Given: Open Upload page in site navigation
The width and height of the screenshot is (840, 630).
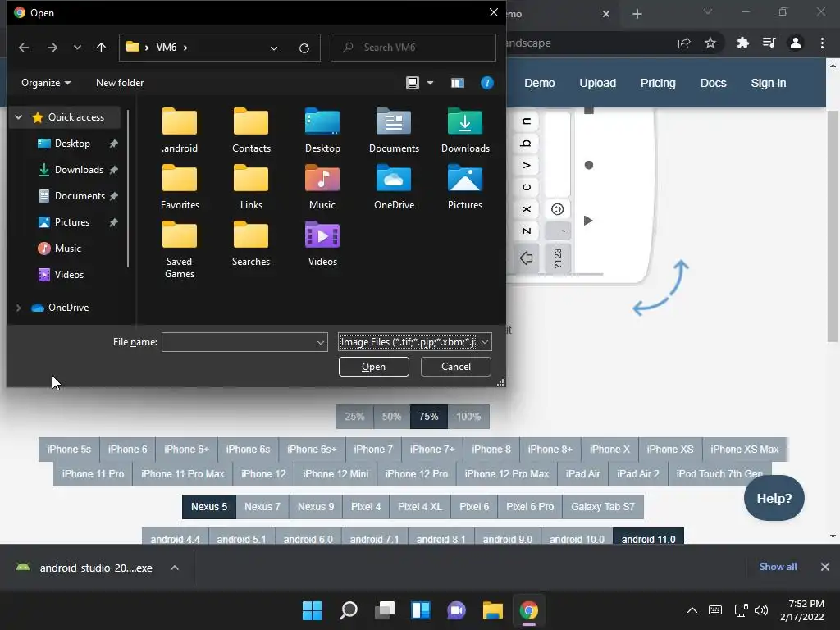Looking at the screenshot, I should point(597,83).
